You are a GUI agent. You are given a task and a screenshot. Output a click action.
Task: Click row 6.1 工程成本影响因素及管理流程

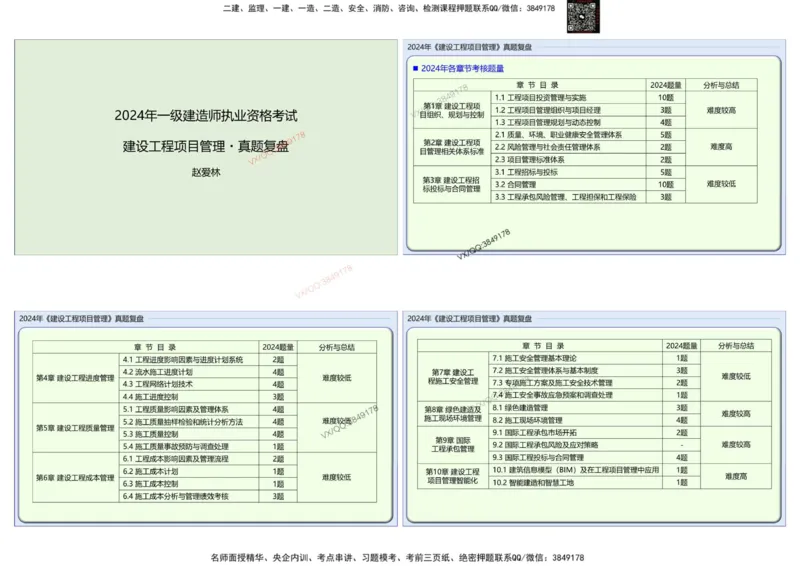[189, 459]
